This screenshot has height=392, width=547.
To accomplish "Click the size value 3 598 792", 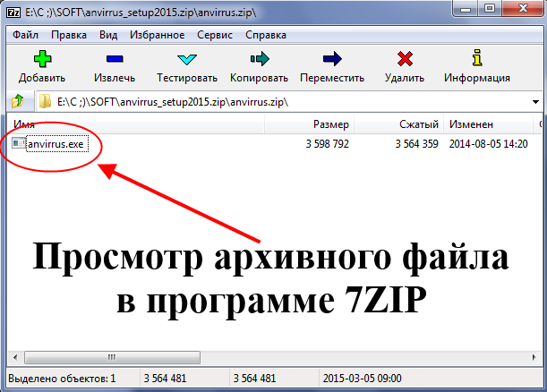I will pyautogui.click(x=328, y=144).
